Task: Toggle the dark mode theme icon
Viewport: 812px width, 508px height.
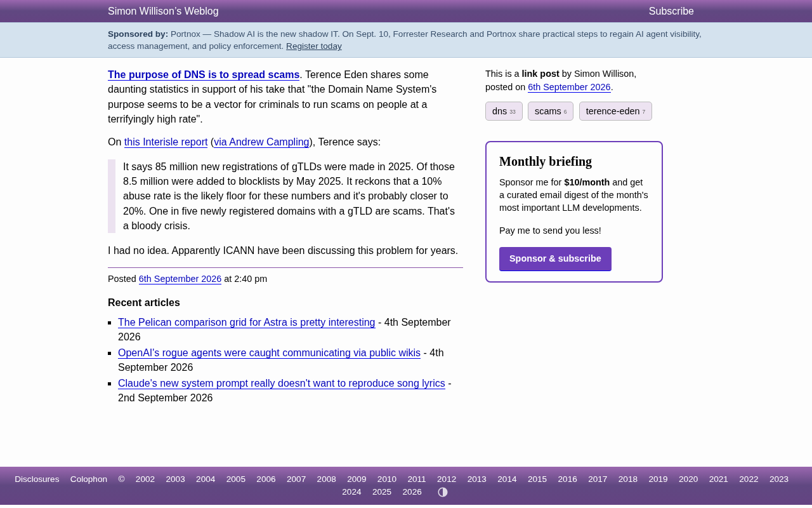Action: 443,492
